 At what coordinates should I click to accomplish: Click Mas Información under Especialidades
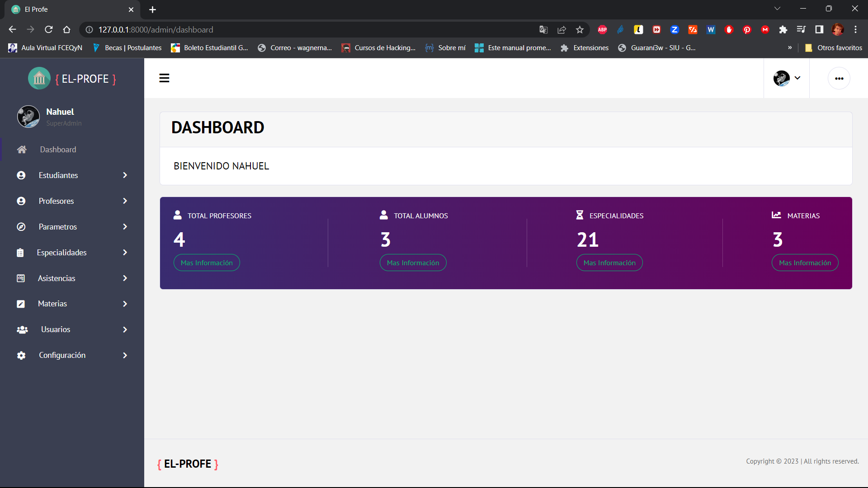point(609,263)
